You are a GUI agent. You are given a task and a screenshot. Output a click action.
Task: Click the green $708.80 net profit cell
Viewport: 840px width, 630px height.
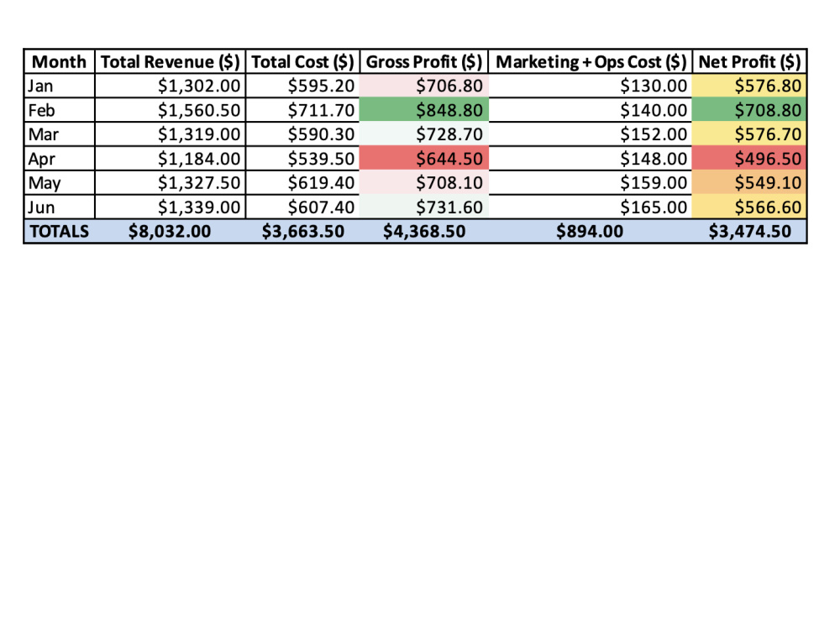(749, 110)
